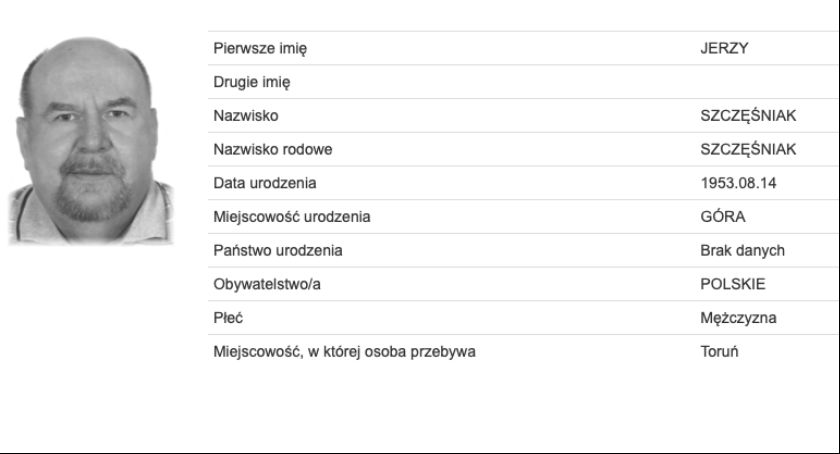This screenshot has width=840, height=454.
Task: Select the Brak danych value
Action: click(742, 251)
